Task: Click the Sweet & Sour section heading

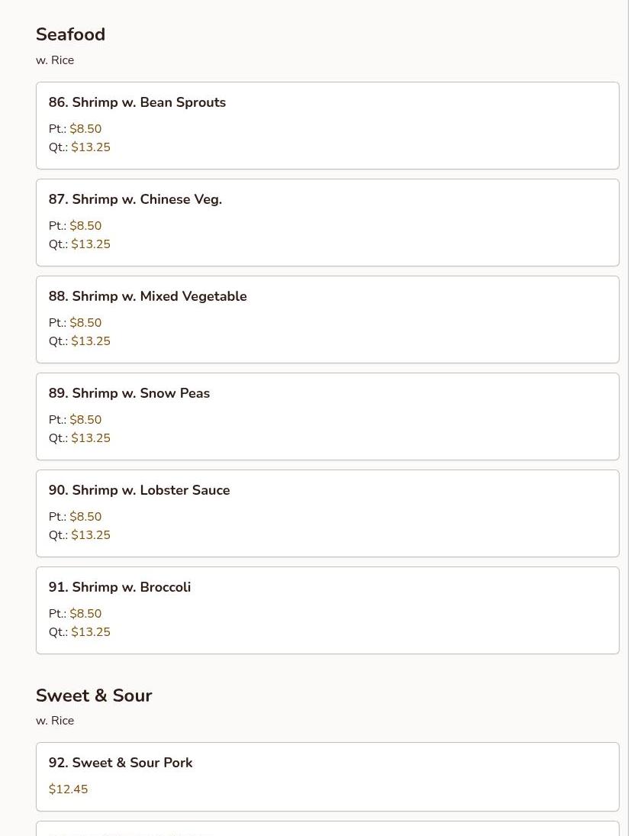Action: tap(94, 696)
